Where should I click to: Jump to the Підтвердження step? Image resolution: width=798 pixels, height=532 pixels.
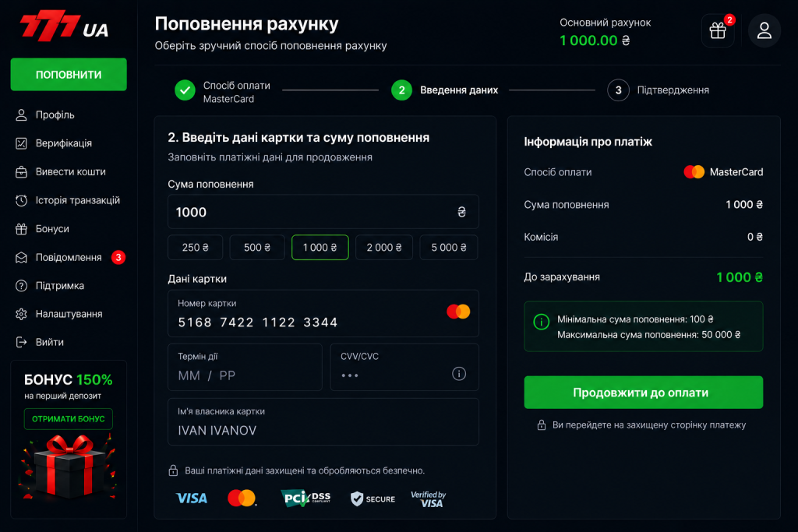[658, 90]
